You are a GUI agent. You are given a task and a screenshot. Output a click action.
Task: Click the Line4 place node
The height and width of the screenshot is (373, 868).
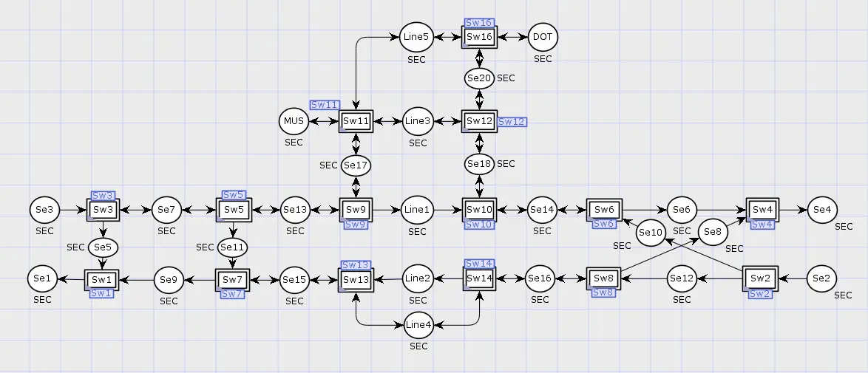pos(418,324)
